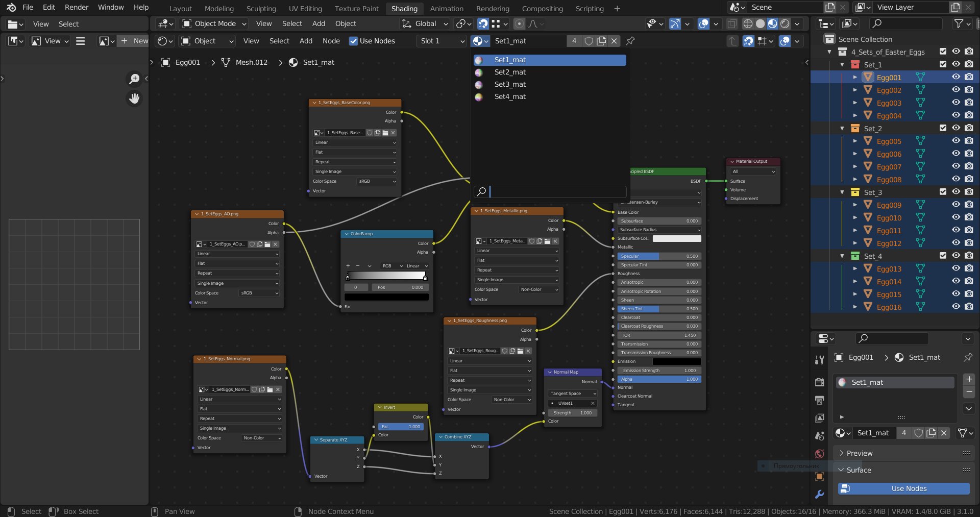Adjust the Specular slider in Principled BSDF
Viewport: 980px width, 517px height.
(x=659, y=256)
